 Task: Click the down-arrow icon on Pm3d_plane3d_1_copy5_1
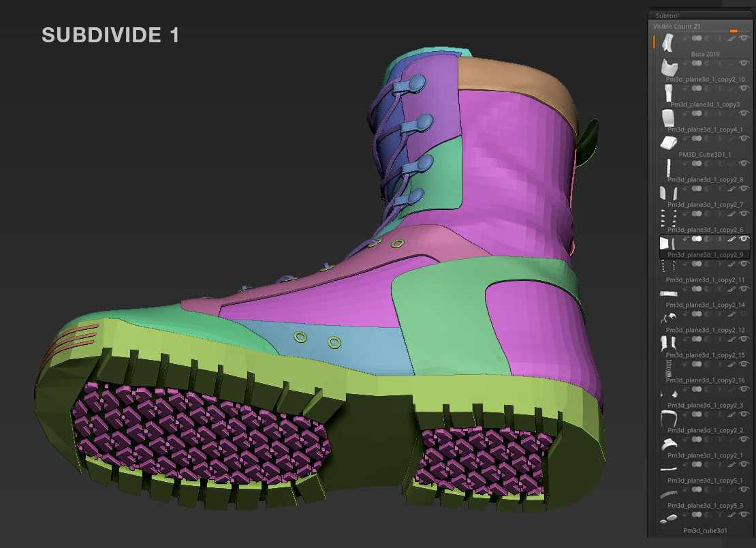click(x=684, y=464)
